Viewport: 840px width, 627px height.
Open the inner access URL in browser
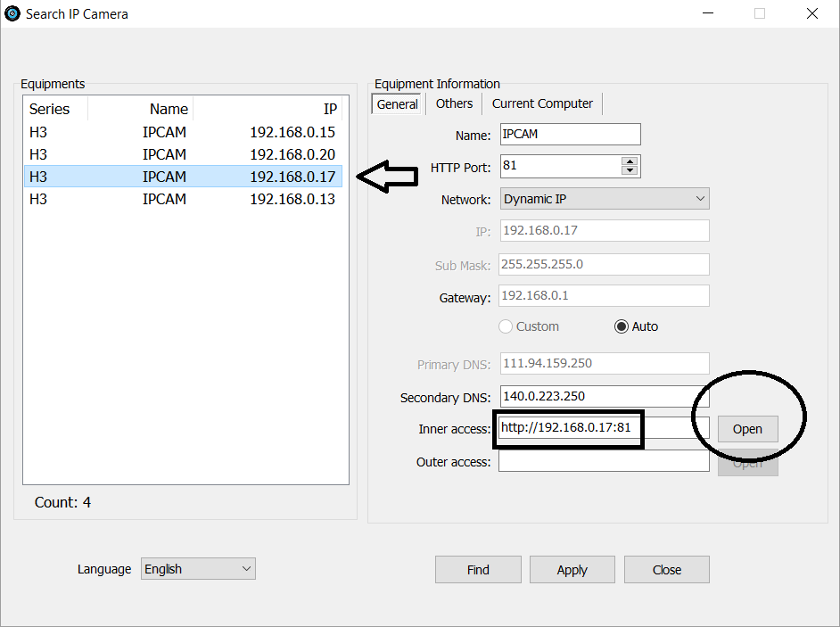coord(747,429)
